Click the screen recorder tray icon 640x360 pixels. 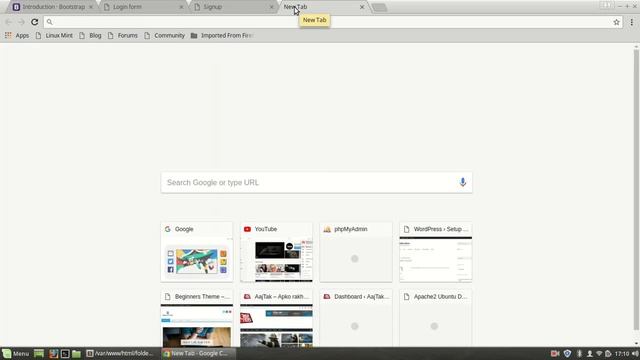[555, 353]
